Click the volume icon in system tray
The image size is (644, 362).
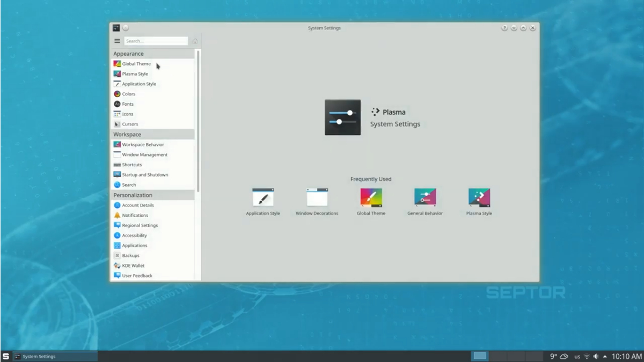click(596, 357)
